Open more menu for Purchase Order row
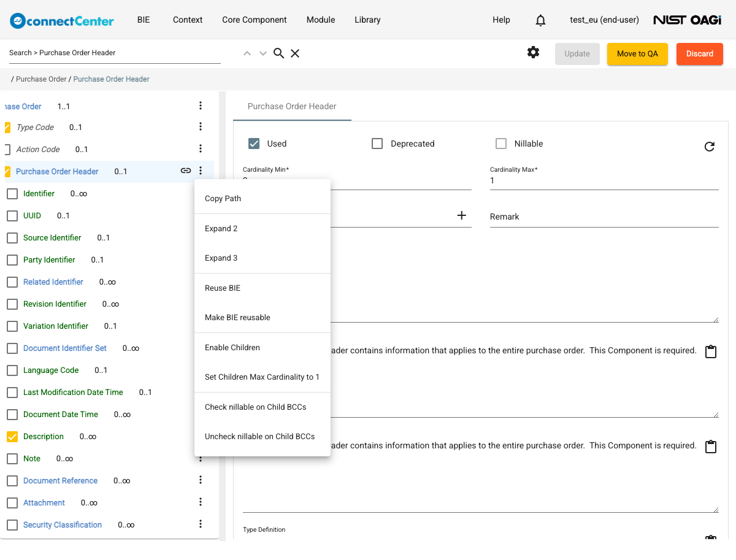The image size is (736, 560). pyautogui.click(x=201, y=106)
